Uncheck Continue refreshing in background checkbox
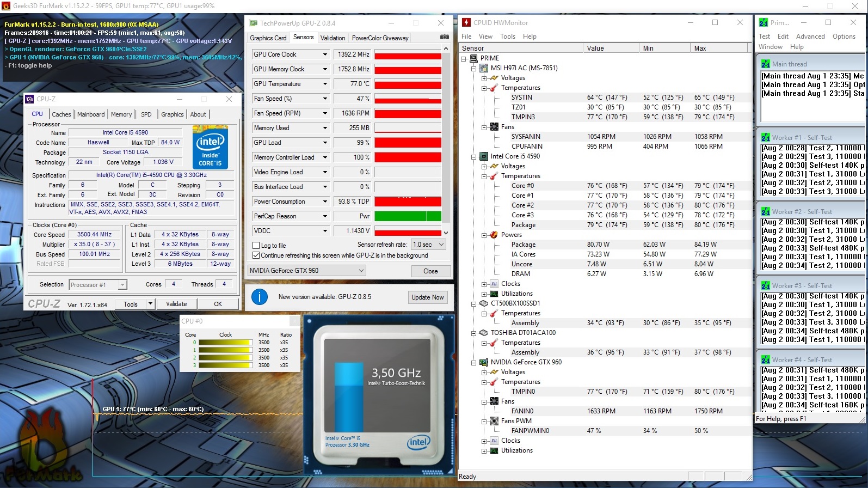The image size is (868, 488). [256, 255]
